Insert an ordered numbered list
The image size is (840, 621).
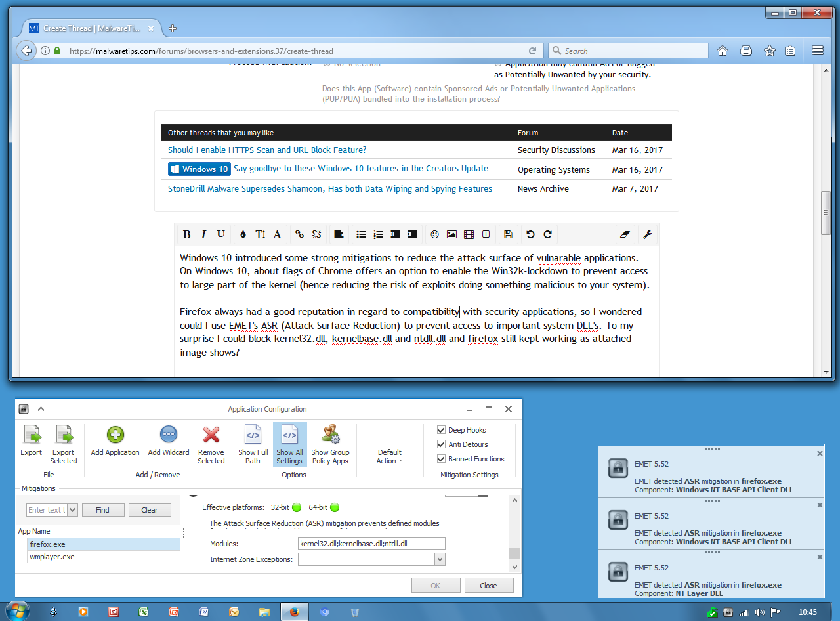[378, 234]
